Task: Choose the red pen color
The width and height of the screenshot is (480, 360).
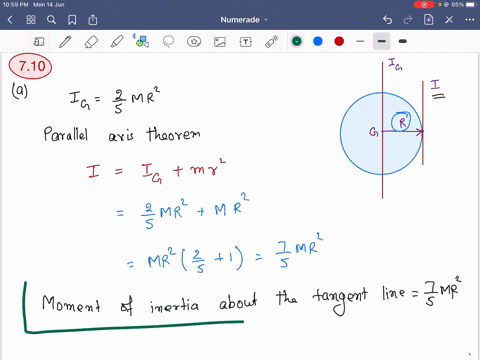Action: point(339,41)
